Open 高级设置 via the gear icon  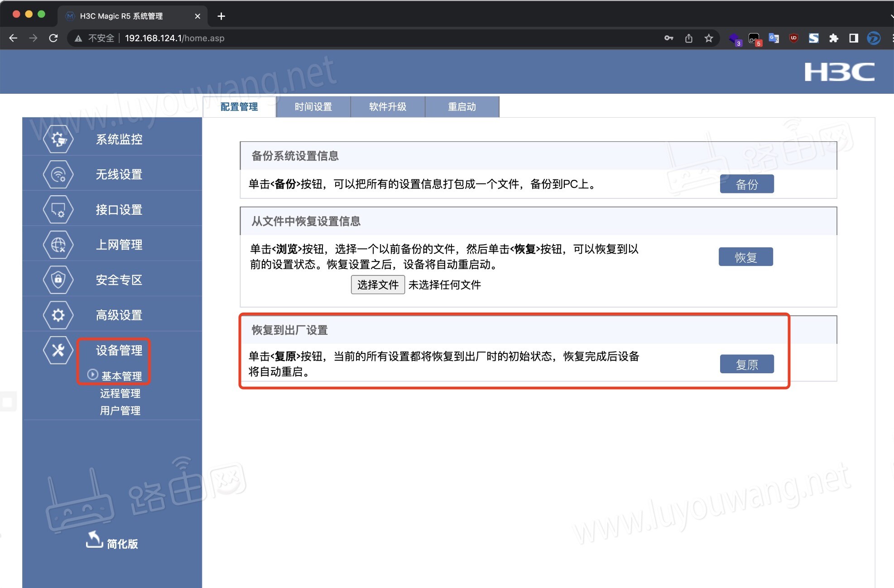tap(58, 315)
